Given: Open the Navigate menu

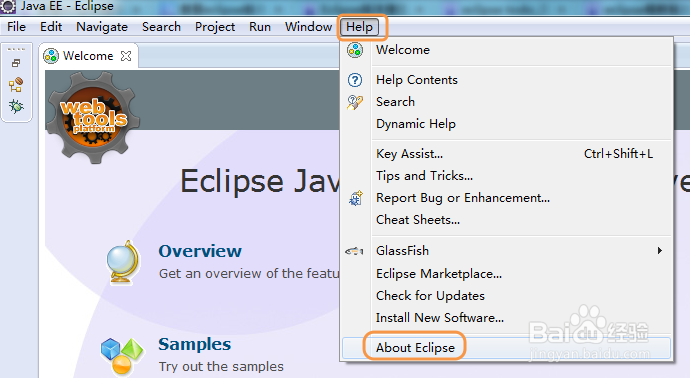Looking at the screenshot, I should pos(102,27).
